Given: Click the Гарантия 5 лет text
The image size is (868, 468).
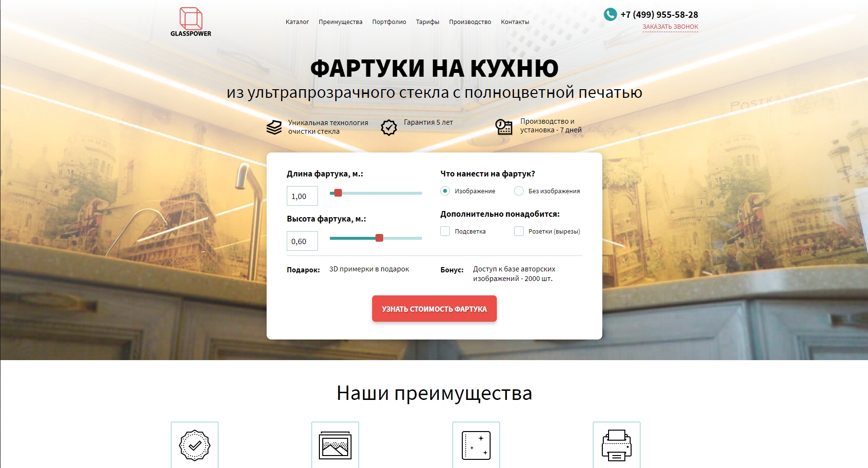Looking at the screenshot, I should 428,122.
